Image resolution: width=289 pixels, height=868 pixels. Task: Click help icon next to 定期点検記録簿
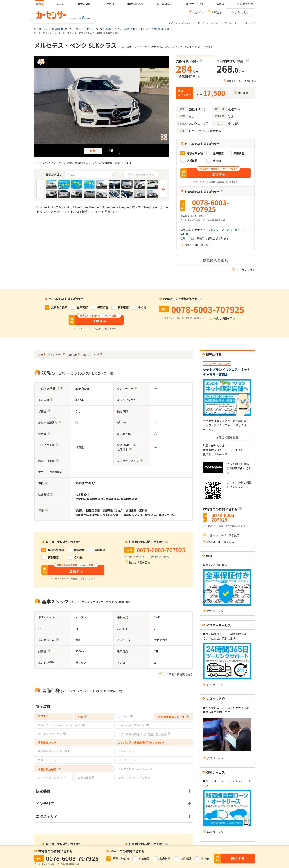(60, 422)
